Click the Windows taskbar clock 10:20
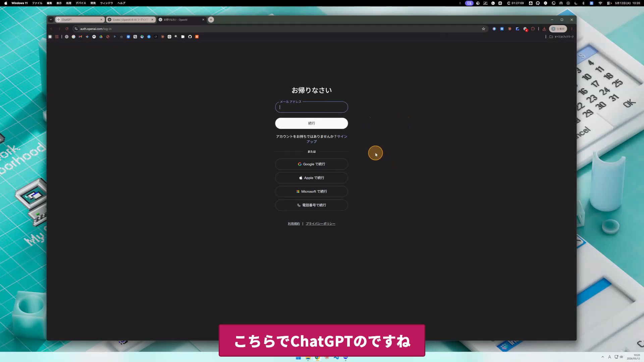644x362 pixels. tap(634, 357)
